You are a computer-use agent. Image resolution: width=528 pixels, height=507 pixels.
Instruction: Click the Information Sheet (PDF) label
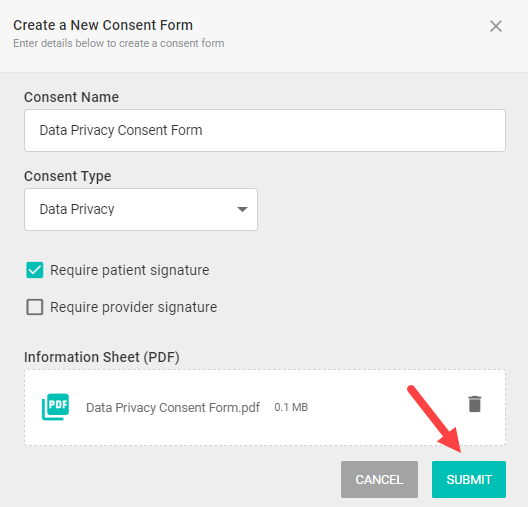[x=102, y=357]
